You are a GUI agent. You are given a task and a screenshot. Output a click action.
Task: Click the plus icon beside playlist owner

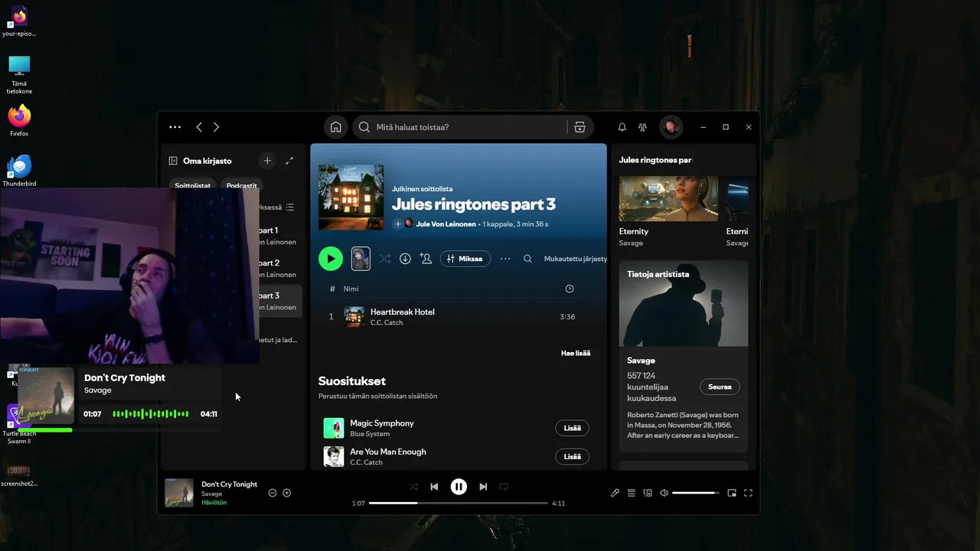tap(397, 224)
